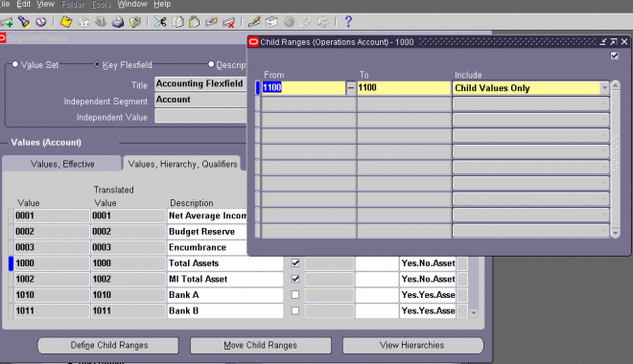
Task: Select the Encumbrance description cell
Action: pos(207,247)
